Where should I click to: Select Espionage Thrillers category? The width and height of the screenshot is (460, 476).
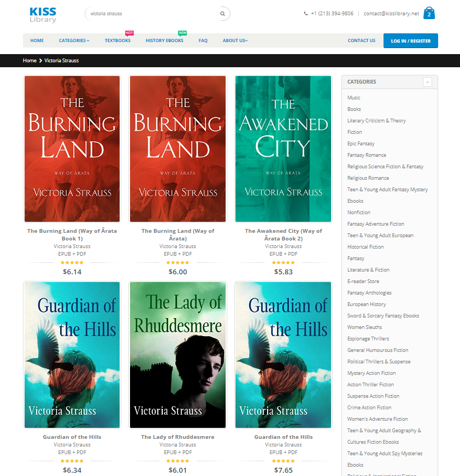pyautogui.click(x=368, y=339)
